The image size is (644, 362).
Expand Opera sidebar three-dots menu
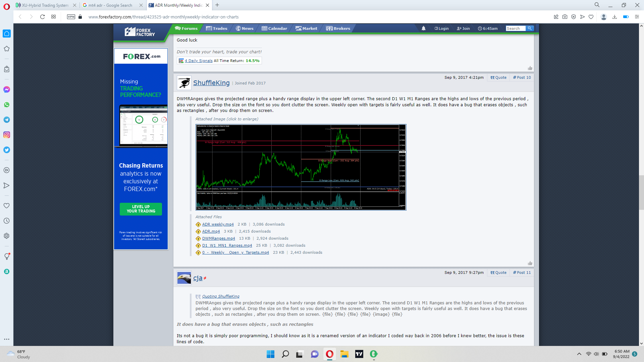(x=6, y=339)
